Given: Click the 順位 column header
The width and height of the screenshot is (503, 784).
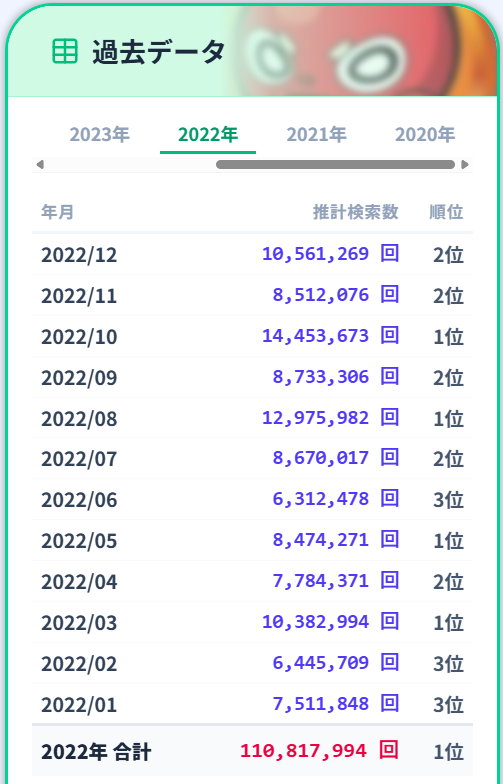Looking at the screenshot, I should click(x=446, y=212).
